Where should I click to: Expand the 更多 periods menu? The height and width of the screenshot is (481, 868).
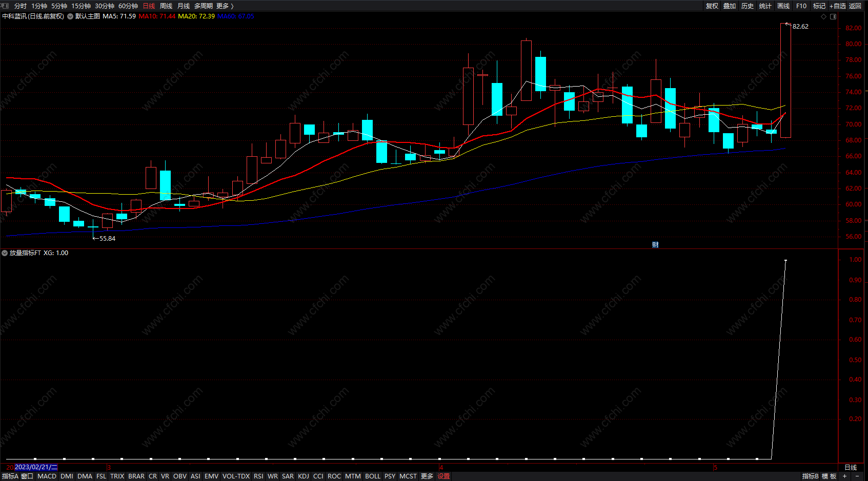coord(225,6)
